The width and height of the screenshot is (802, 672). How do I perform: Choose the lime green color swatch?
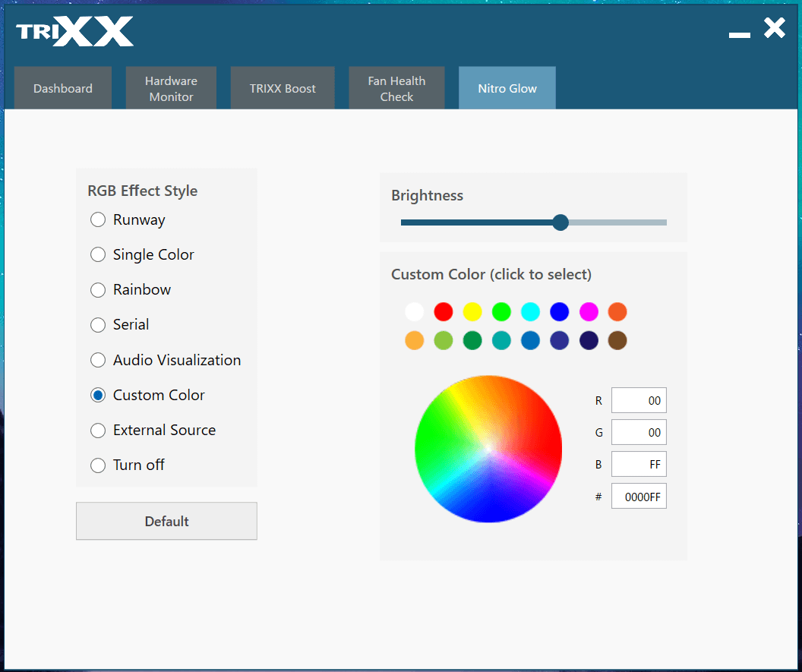point(444,340)
